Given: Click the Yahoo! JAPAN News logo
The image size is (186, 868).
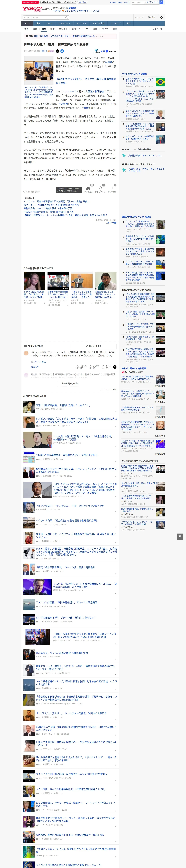Looking at the screenshot, I should click(x=37, y=9).
